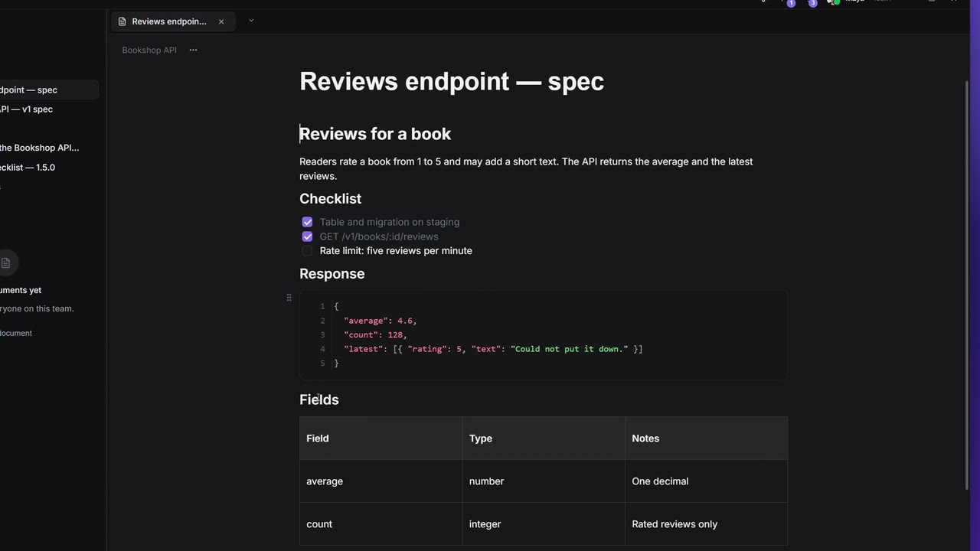This screenshot has width=980, height=551.
Task: Click the Type column header
Action: (x=544, y=439)
